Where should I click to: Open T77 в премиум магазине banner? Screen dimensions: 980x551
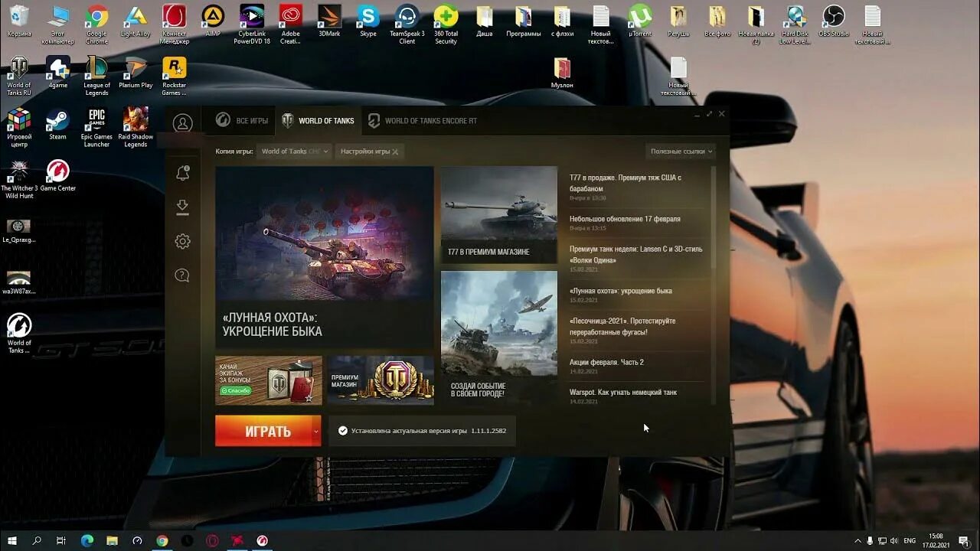click(499, 215)
